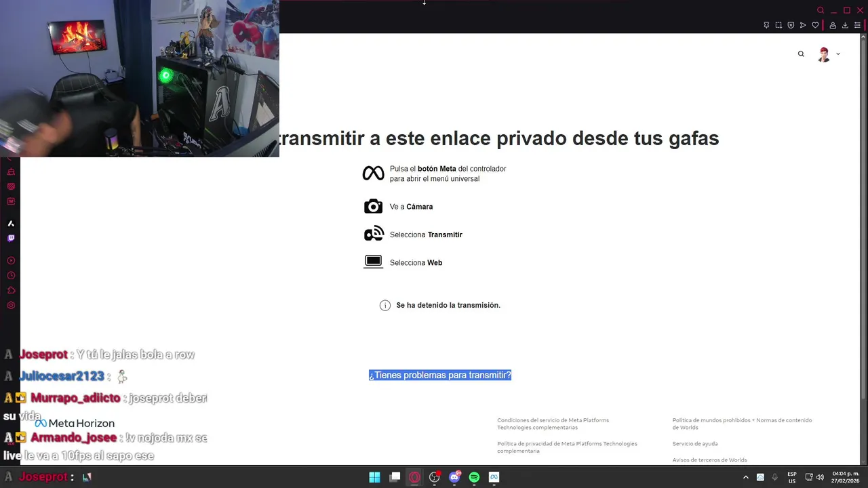Click the Meta logo beside 'Pulsa el botón Meta'
The width and height of the screenshot is (868, 488).
tap(373, 174)
